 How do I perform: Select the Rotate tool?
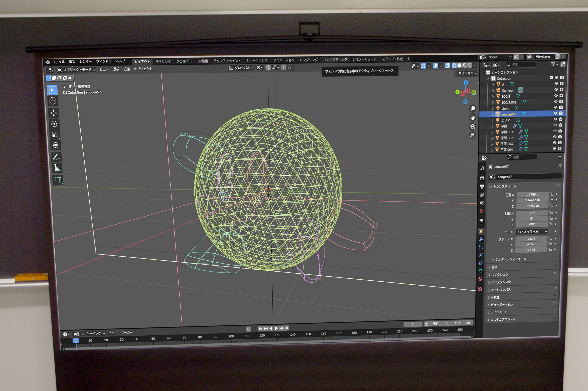54,124
